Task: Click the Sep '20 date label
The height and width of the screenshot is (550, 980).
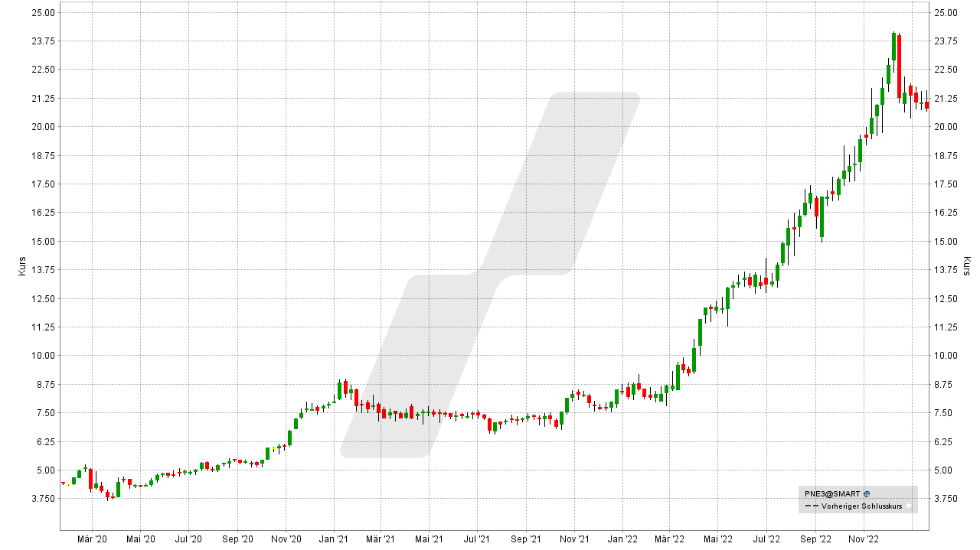Action: [237, 539]
